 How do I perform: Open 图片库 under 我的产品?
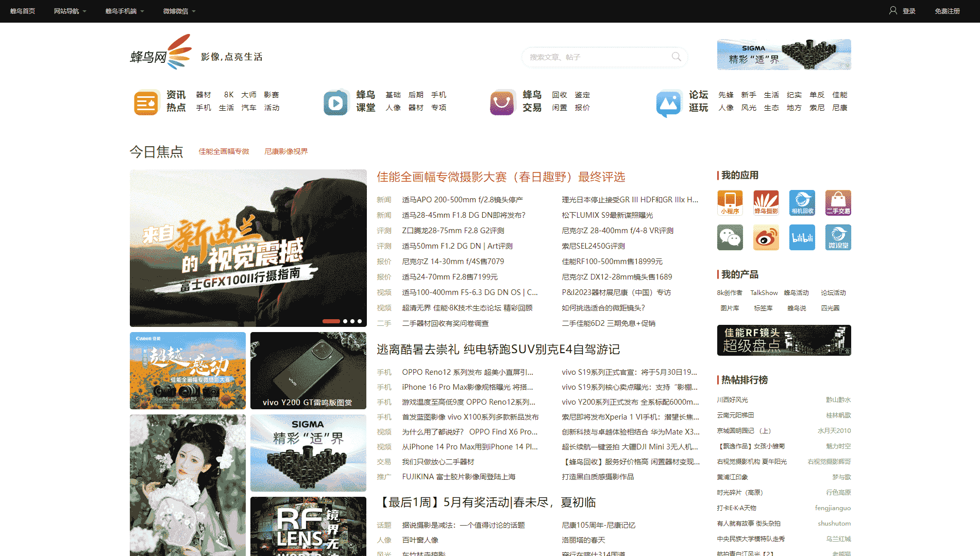(x=730, y=308)
